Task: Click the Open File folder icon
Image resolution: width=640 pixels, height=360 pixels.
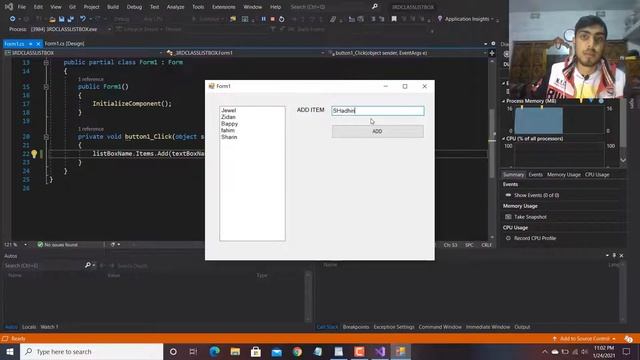Action: [52, 19]
